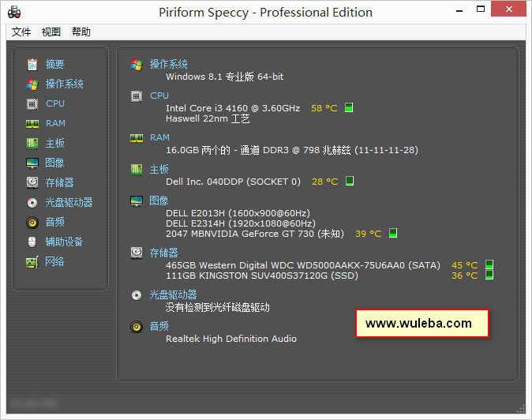Click the 存储器 hard disk icon in sidebar

point(32,182)
